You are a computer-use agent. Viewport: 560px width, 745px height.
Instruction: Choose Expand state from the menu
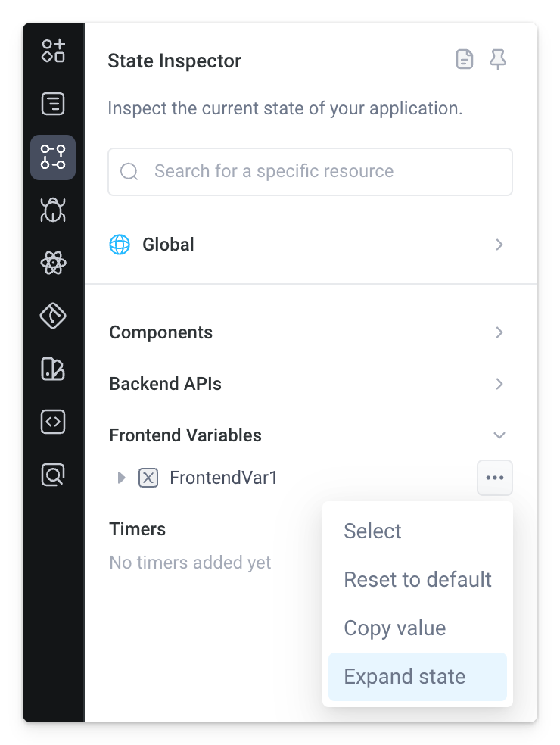click(404, 676)
